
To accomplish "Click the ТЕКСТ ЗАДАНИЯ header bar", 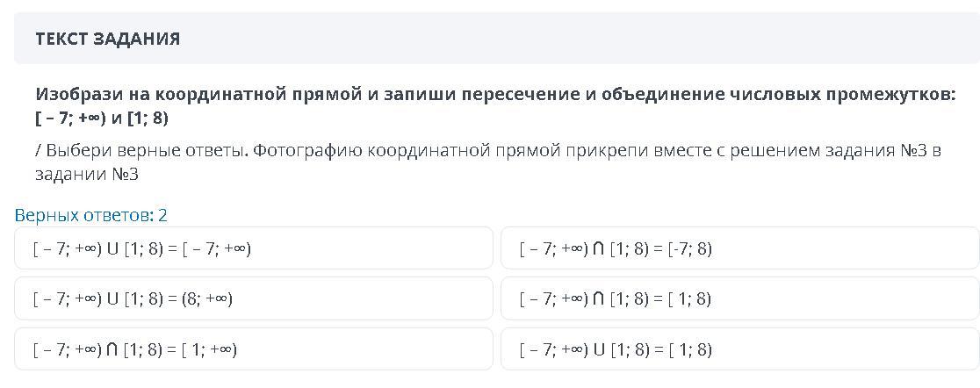I will pyautogui.click(x=497, y=39).
